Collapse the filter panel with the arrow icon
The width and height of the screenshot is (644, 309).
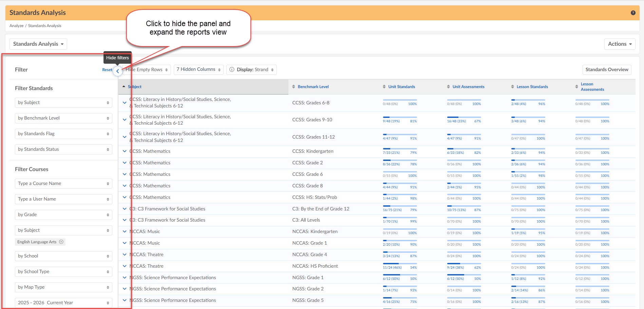coord(117,71)
